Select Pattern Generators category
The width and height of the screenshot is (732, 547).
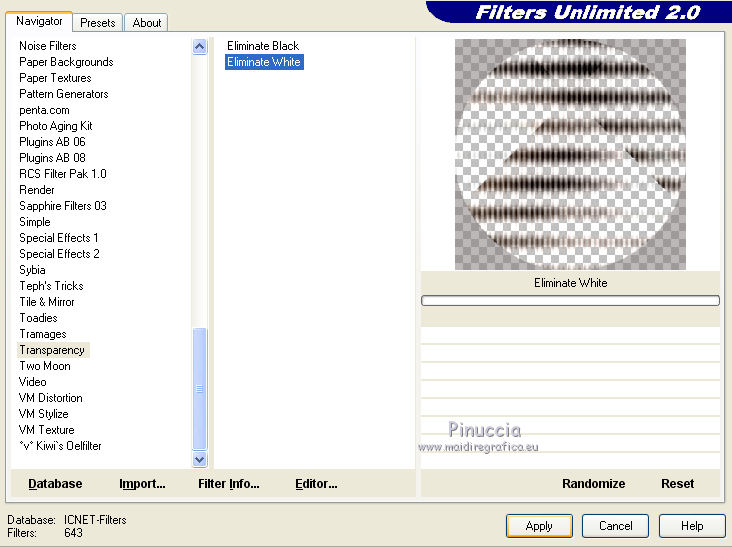coord(63,94)
